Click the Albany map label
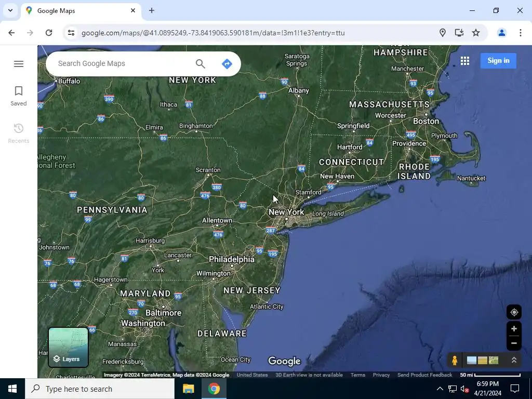 click(x=299, y=90)
